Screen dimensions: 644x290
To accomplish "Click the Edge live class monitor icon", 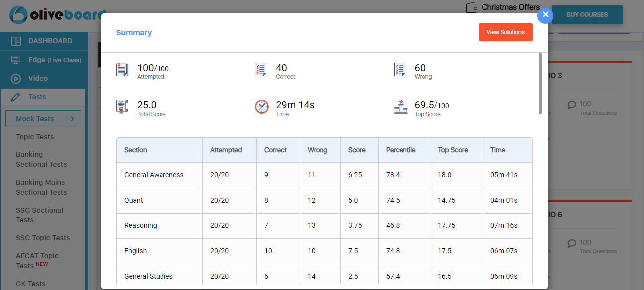I will (x=16, y=60).
